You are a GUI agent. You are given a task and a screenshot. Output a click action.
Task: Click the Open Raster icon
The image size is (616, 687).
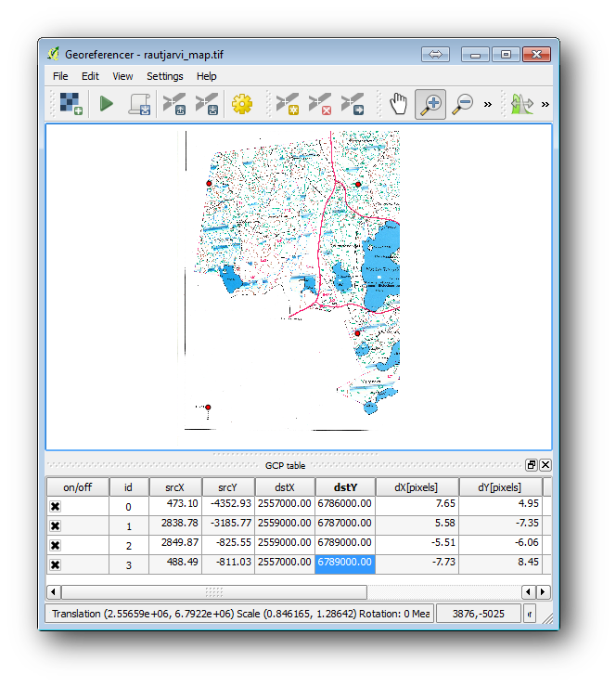(71, 104)
